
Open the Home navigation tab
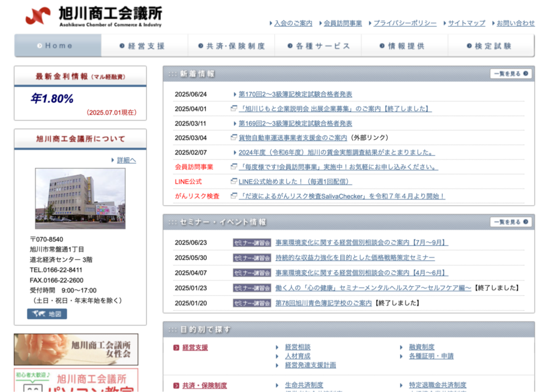click(58, 46)
